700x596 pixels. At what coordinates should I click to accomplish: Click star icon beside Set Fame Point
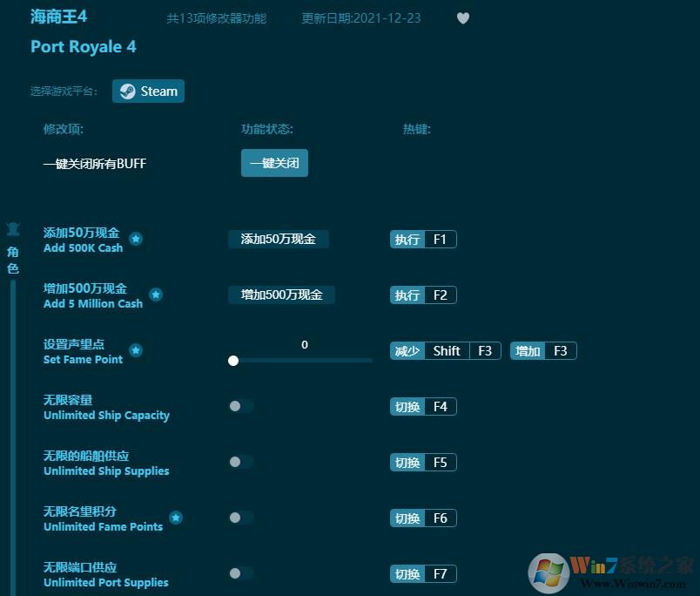[x=136, y=350]
